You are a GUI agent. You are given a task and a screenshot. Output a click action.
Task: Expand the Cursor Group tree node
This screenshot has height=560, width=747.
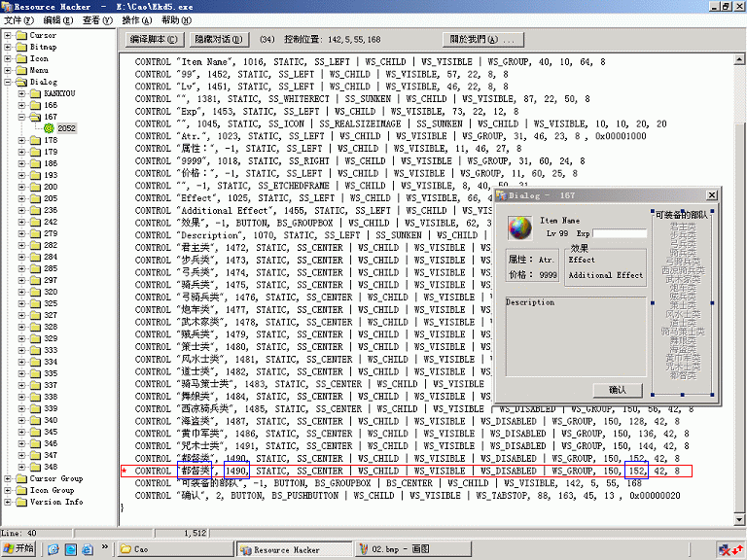(x=8, y=478)
